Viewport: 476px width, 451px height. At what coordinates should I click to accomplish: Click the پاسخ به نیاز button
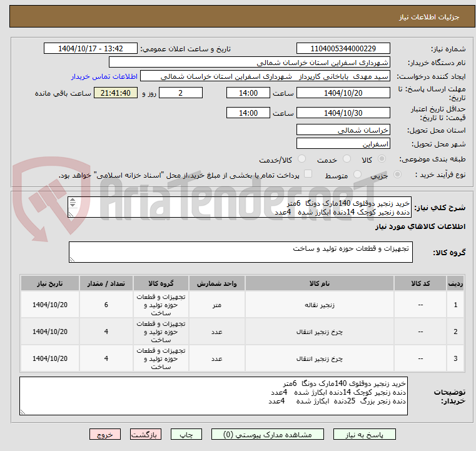click(364, 435)
